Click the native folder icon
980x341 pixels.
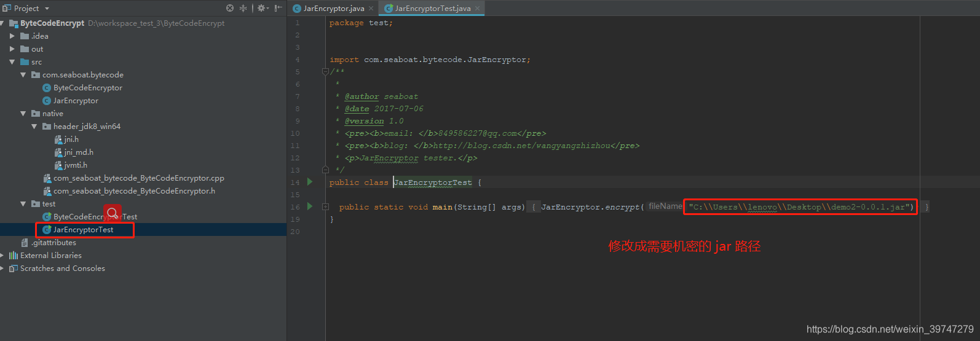click(x=36, y=114)
